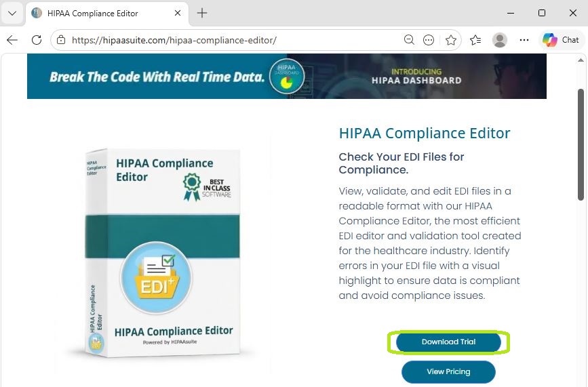Reload the current page
The width and height of the screenshot is (588, 387).
(x=37, y=40)
